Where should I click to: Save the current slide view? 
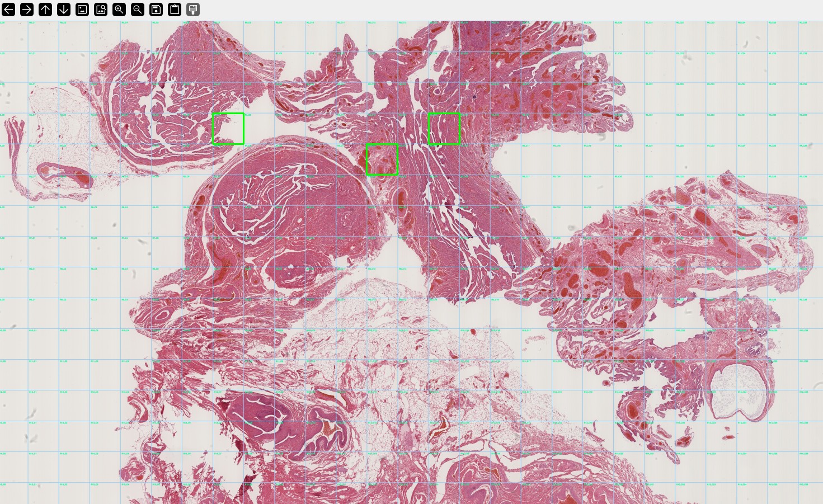pos(156,9)
